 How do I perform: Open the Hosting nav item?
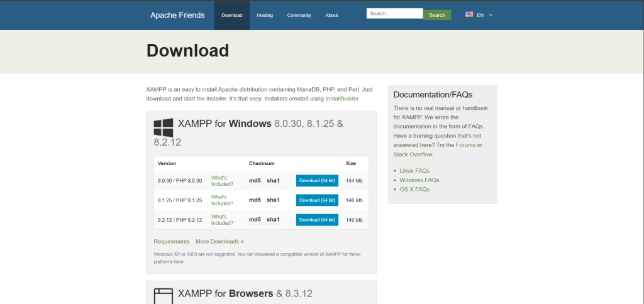(x=265, y=15)
